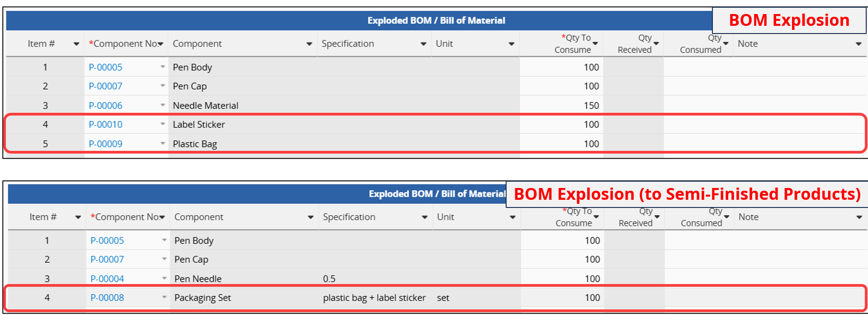The image size is (868, 323).
Task: Open Component column filter in bottom table
Action: [x=311, y=217]
